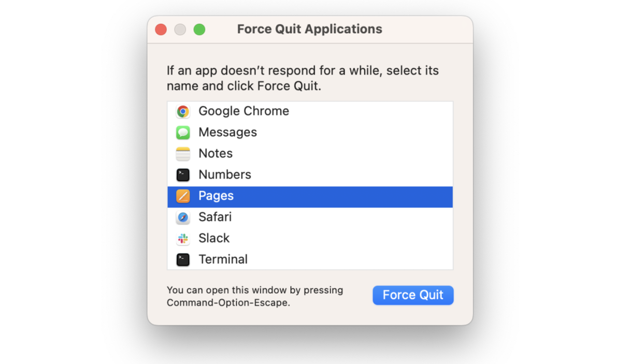The image size is (630, 364).
Task: Click the window title bar
Action: coord(310,29)
